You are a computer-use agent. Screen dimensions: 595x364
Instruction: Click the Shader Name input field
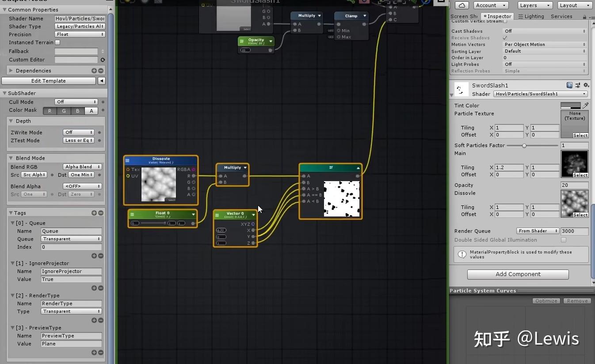pos(80,19)
